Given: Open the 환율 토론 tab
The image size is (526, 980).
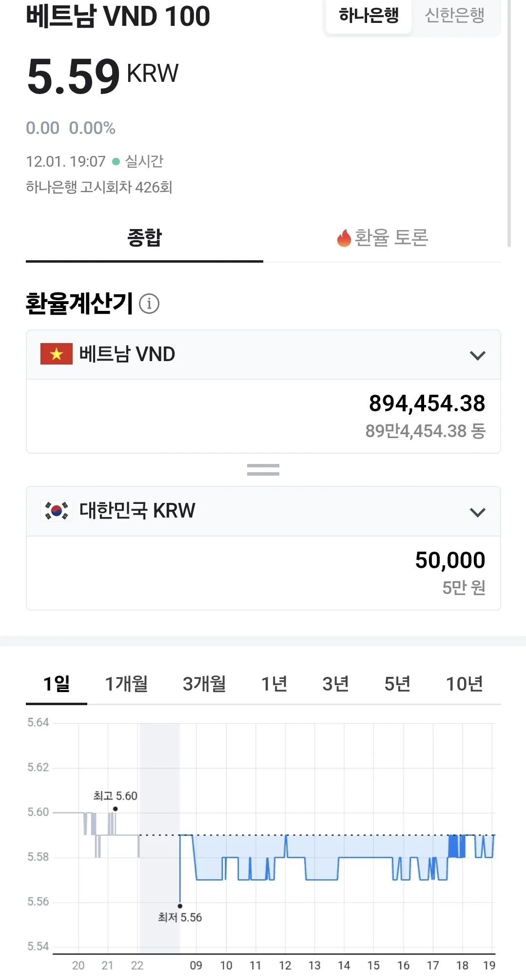Looking at the screenshot, I should coord(382,238).
